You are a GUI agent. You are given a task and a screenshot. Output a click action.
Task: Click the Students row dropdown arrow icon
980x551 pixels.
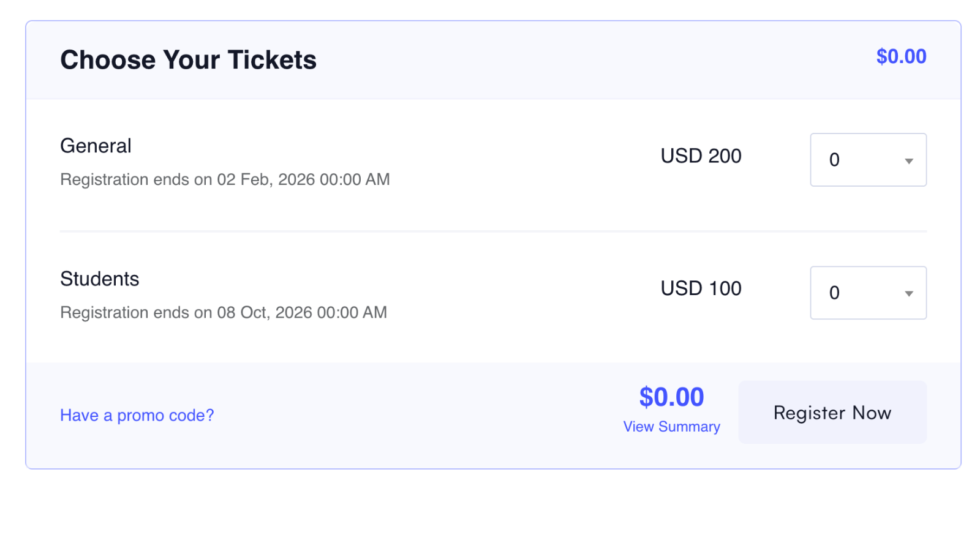[908, 294]
